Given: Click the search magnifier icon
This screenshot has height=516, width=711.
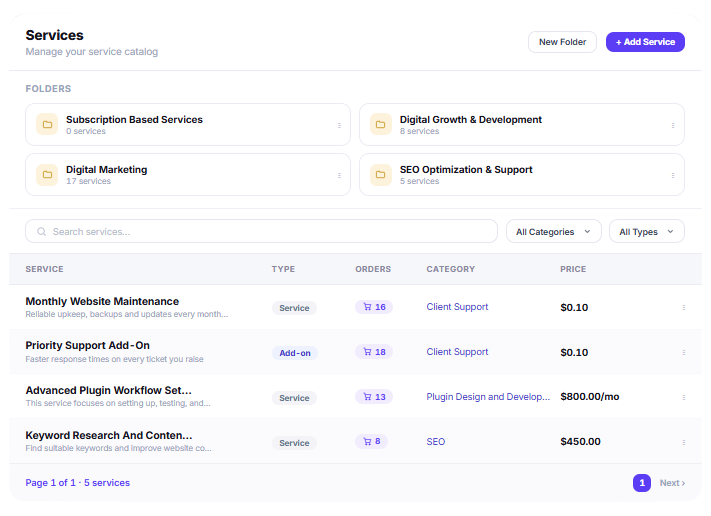Looking at the screenshot, I should pos(41,232).
